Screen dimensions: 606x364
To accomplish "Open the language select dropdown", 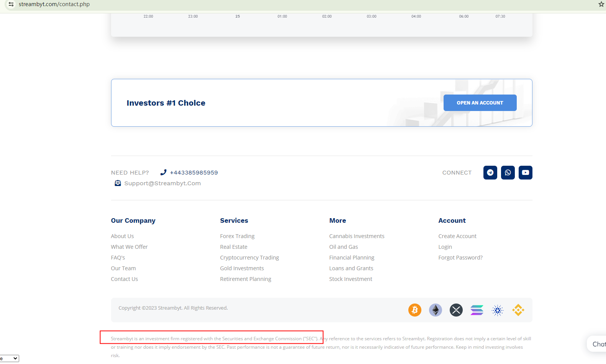I will pos(9,358).
